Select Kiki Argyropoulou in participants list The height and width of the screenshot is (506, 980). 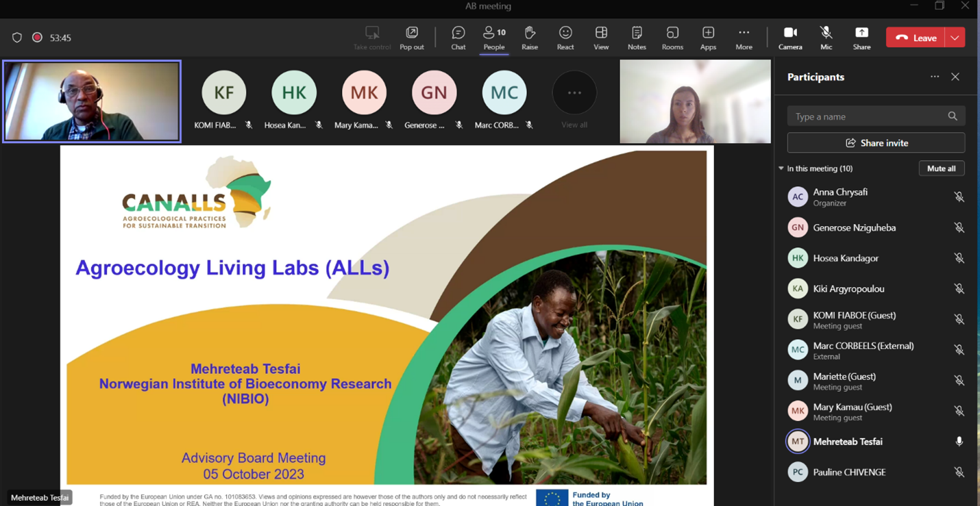tap(876, 289)
